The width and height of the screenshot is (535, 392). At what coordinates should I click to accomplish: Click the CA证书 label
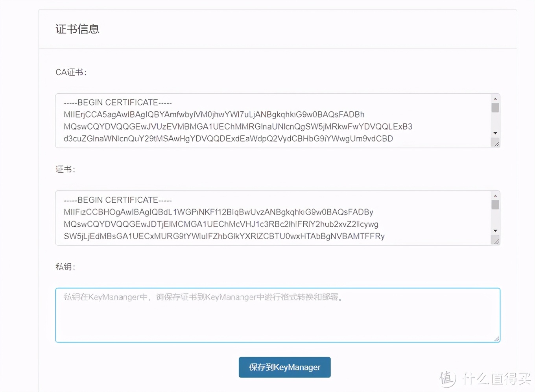[x=71, y=72]
